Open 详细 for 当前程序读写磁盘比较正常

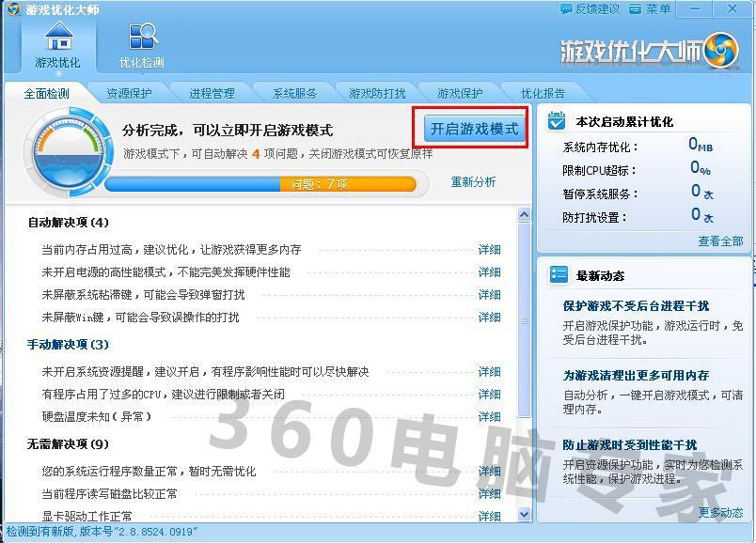(489, 494)
